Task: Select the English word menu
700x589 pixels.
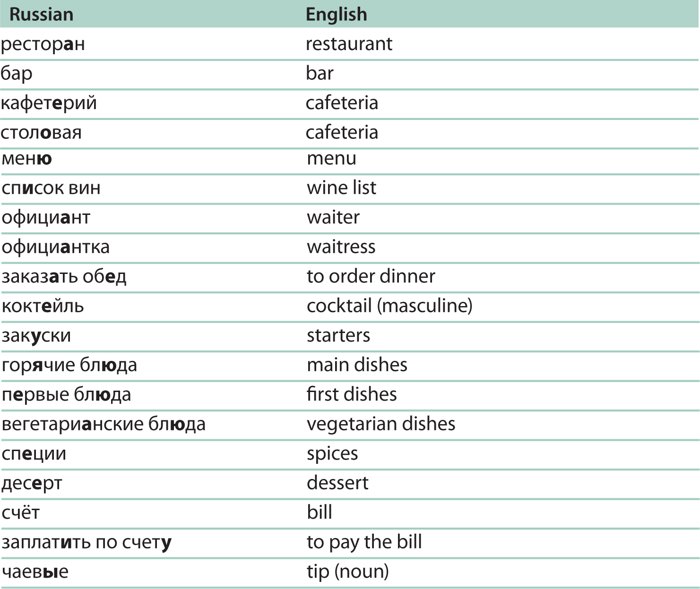Action: [331, 158]
